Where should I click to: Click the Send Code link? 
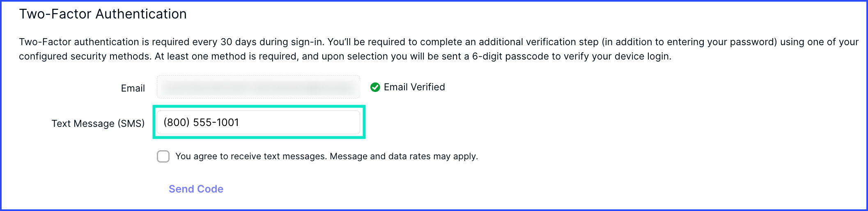coord(196,189)
